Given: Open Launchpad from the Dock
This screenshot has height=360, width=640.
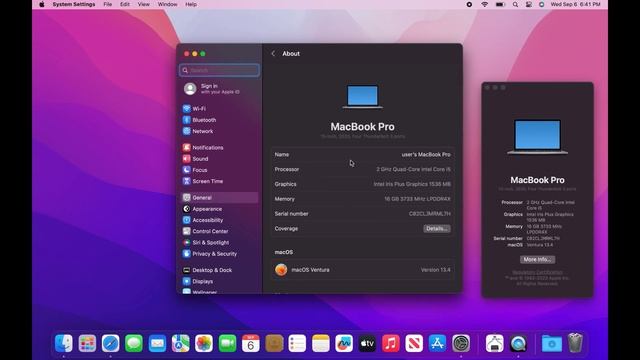Looking at the screenshot, I should tap(87, 343).
